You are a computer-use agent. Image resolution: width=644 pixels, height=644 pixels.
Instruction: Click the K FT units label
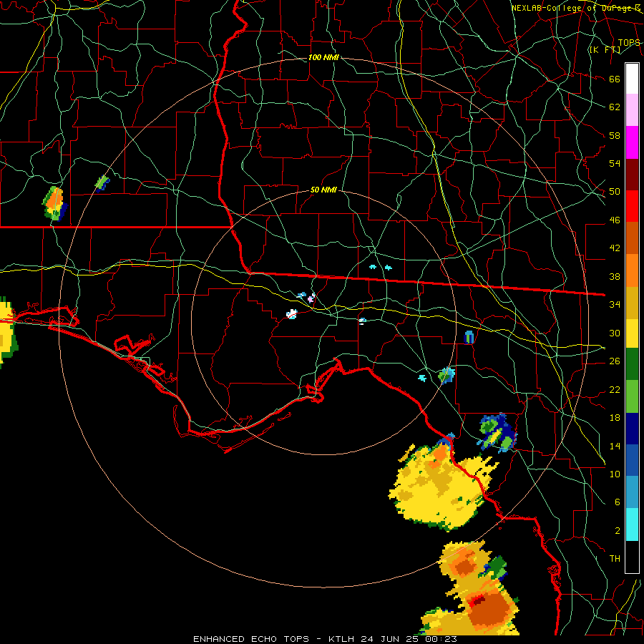pos(605,50)
